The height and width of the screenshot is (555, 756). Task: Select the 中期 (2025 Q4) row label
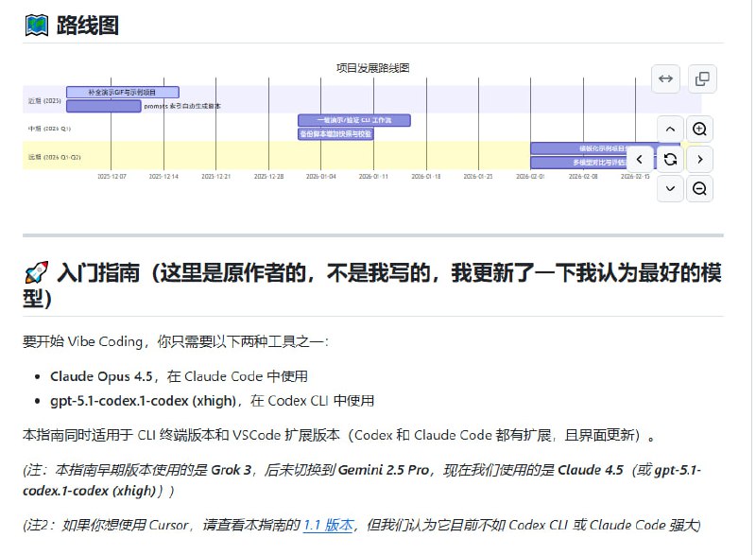click(x=49, y=127)
